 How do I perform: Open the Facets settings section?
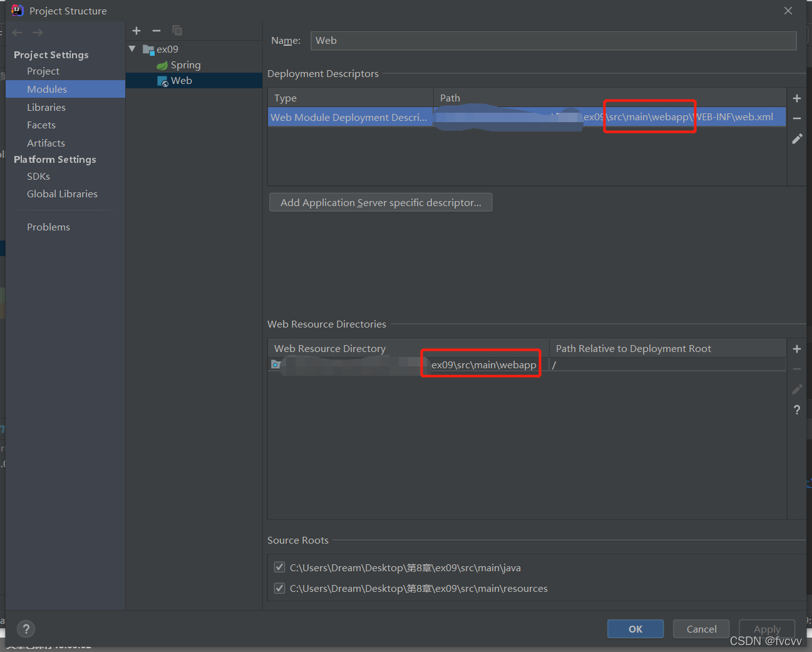[41, 125]
